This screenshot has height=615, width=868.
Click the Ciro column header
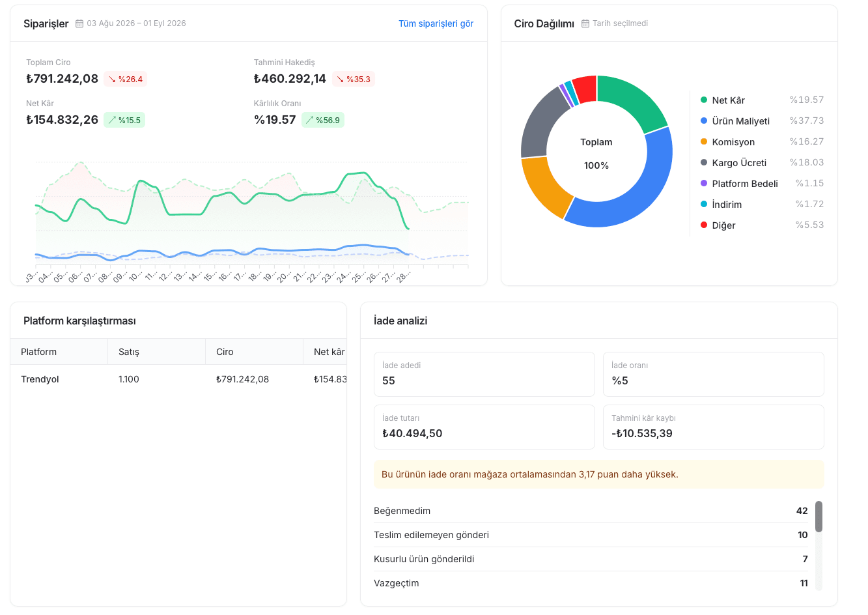[x=255, y=352]
